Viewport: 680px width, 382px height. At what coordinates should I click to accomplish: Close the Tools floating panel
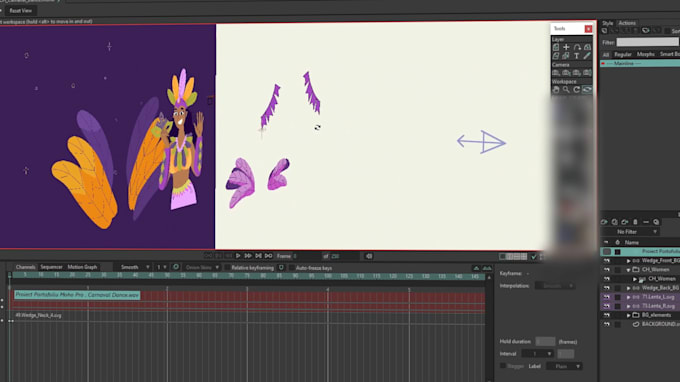coord(588,29)
